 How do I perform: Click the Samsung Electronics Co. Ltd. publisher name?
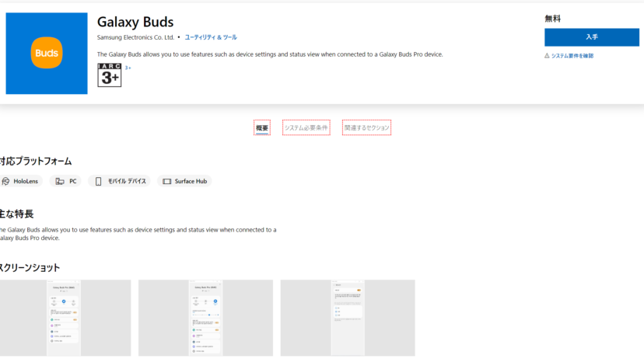pyautogui.click(x=135, y=37)
